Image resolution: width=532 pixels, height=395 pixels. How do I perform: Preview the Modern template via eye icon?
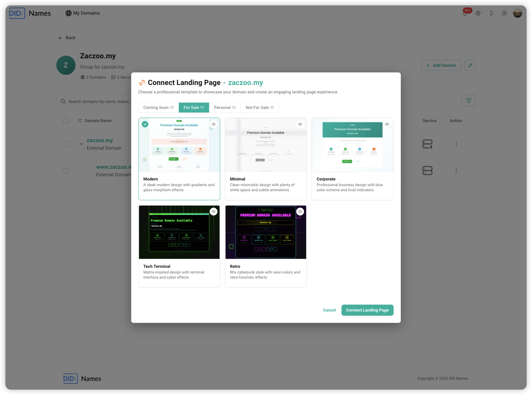click(x=214, y=124)
